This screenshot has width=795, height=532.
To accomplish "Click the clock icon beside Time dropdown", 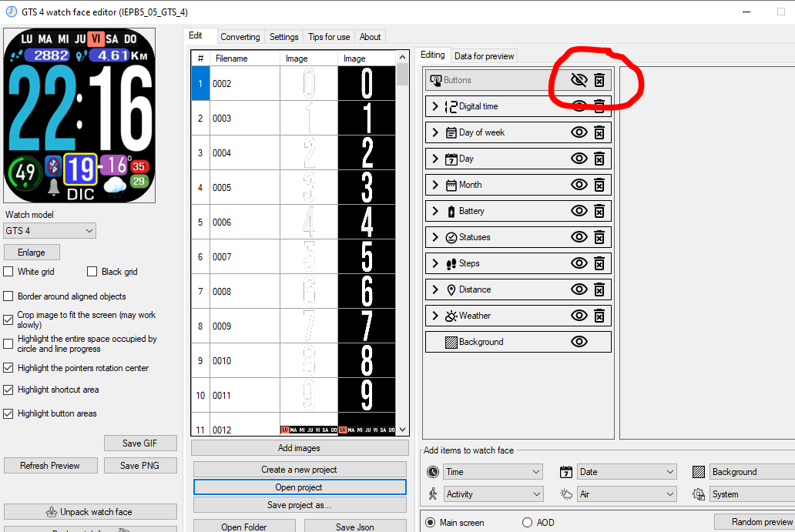I will click(432, 472).
